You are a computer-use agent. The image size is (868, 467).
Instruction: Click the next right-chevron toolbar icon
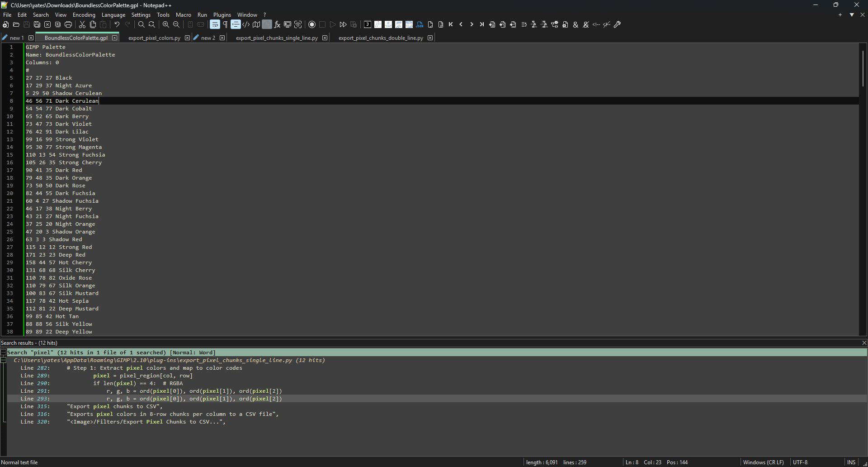(x=472, y=24)
